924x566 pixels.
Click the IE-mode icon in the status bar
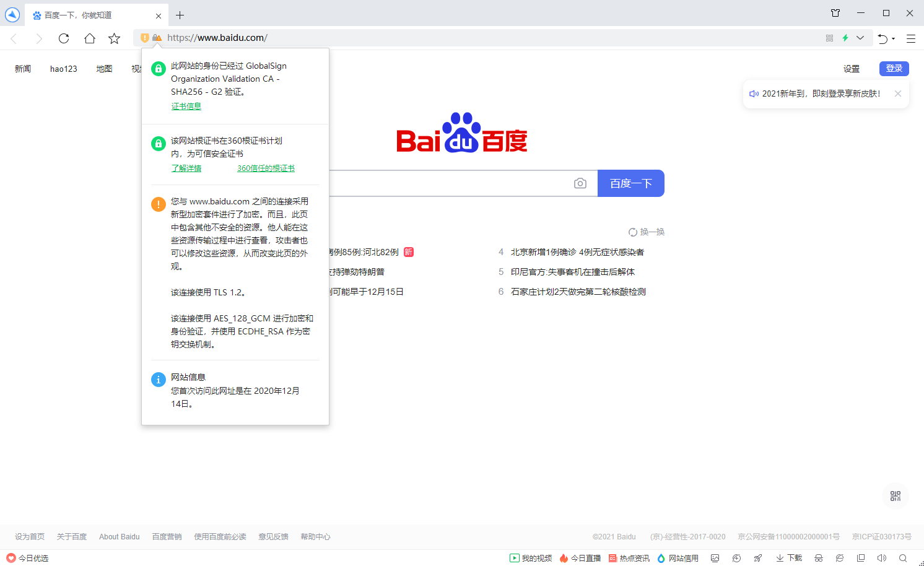pos(840,558)
